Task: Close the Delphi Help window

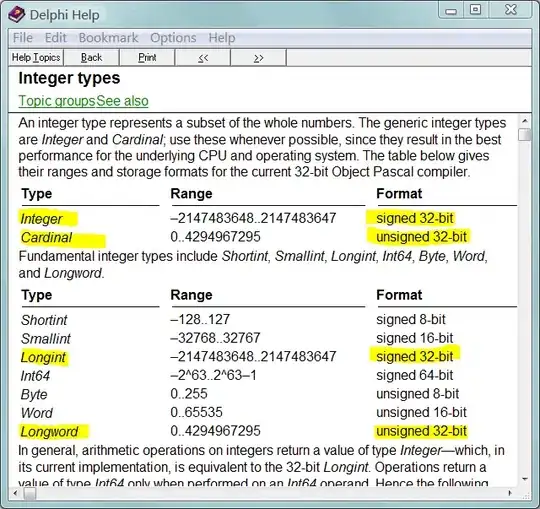Action: pos(511,10)
